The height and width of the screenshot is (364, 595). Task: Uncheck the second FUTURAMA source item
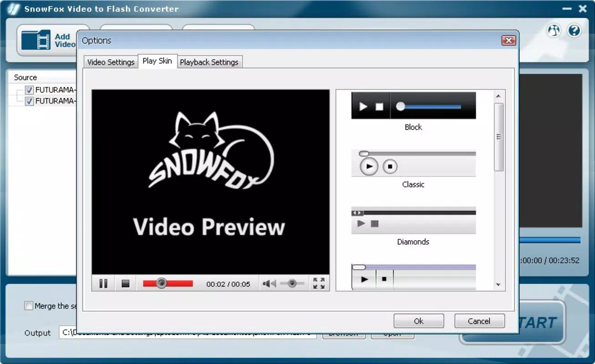30,101
